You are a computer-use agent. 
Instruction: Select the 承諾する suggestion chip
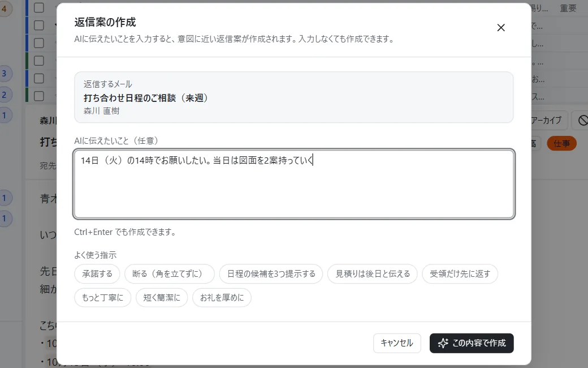97,274
